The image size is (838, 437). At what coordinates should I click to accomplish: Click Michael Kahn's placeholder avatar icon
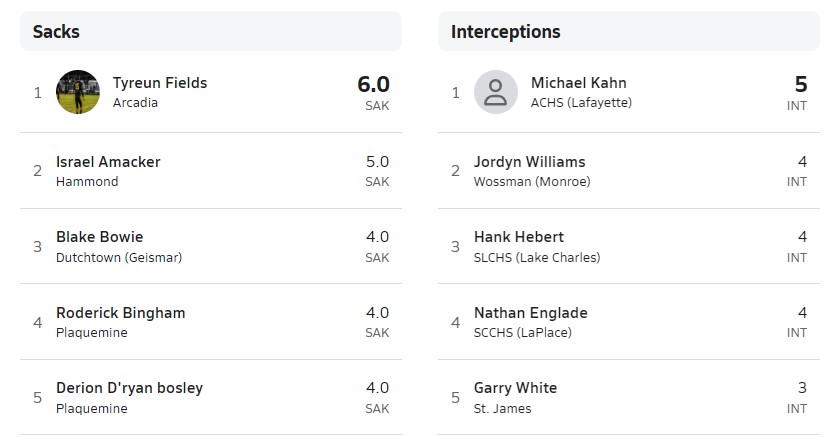495,92
